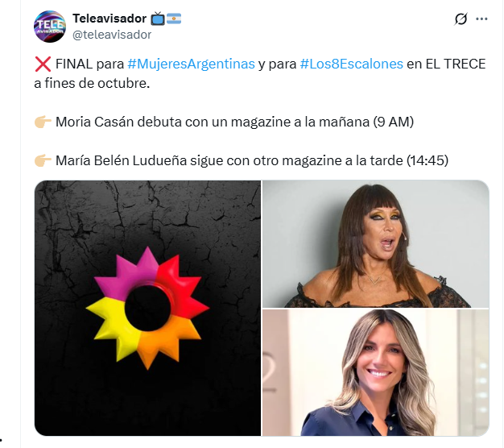
Task: Click the Grok explain post icon
Action: (x=461, y=19)
